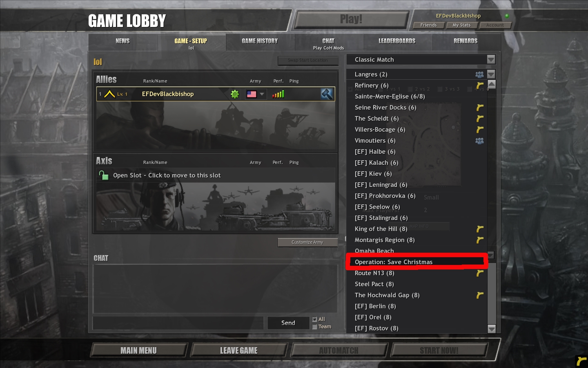Open the US army flag dropdown
588x368 pixels.
click(x=256, y=94)
